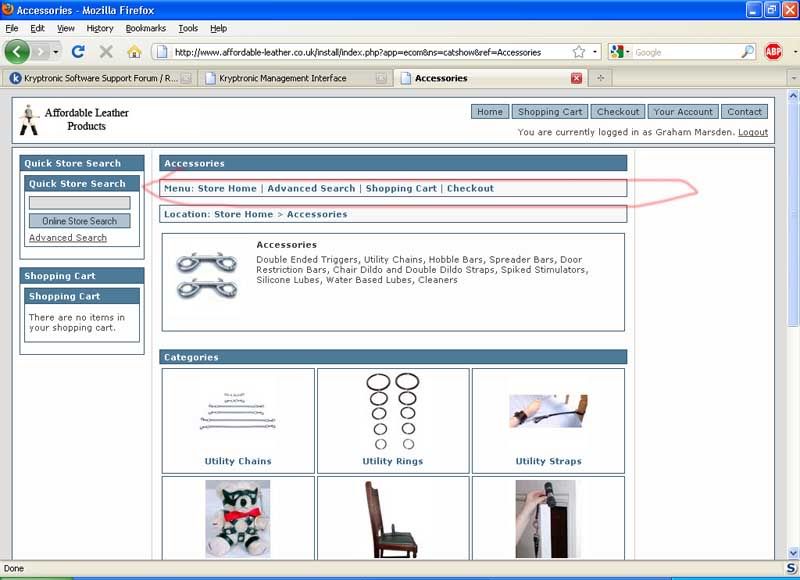Click the Stop loading X icon
Screen dimensions: 800x580
[106, 52]
